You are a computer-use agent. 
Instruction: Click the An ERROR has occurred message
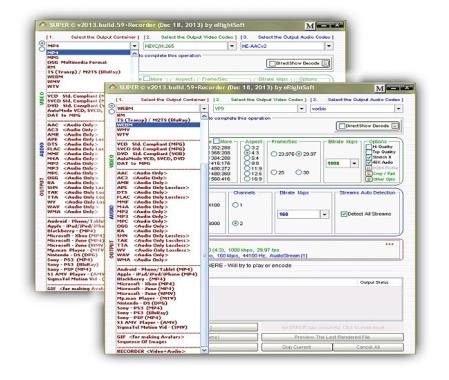pyautogui.click(x=332, y=328)
